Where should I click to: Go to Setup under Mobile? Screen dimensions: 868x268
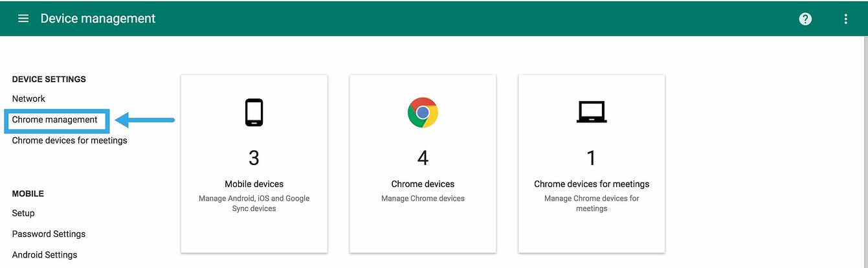point(23,214)
